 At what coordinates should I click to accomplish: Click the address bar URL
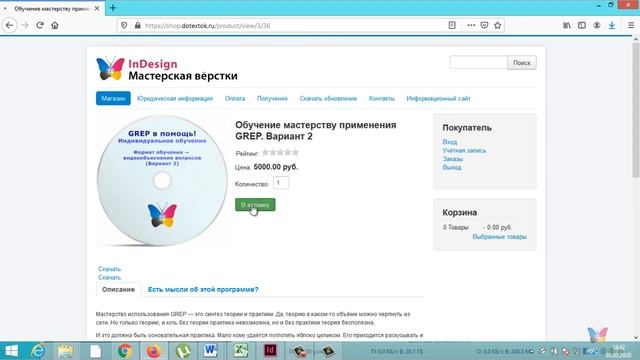click(x=207, y=26)
